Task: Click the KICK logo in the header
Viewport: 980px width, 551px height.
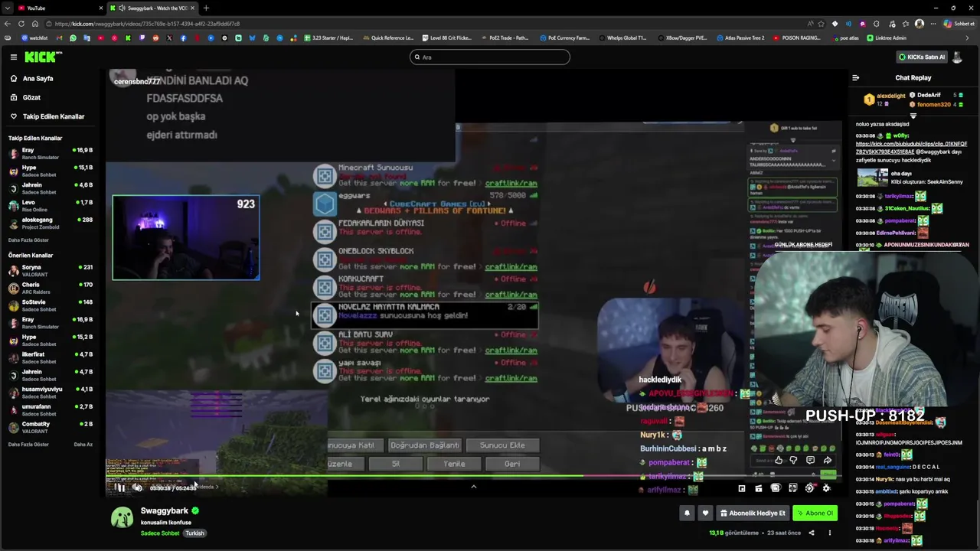Action: [43, 57]
